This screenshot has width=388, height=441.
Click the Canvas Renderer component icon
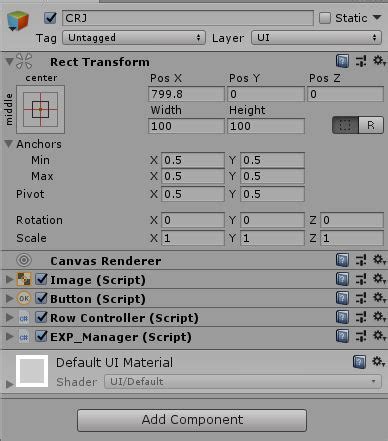click(24, 260)
